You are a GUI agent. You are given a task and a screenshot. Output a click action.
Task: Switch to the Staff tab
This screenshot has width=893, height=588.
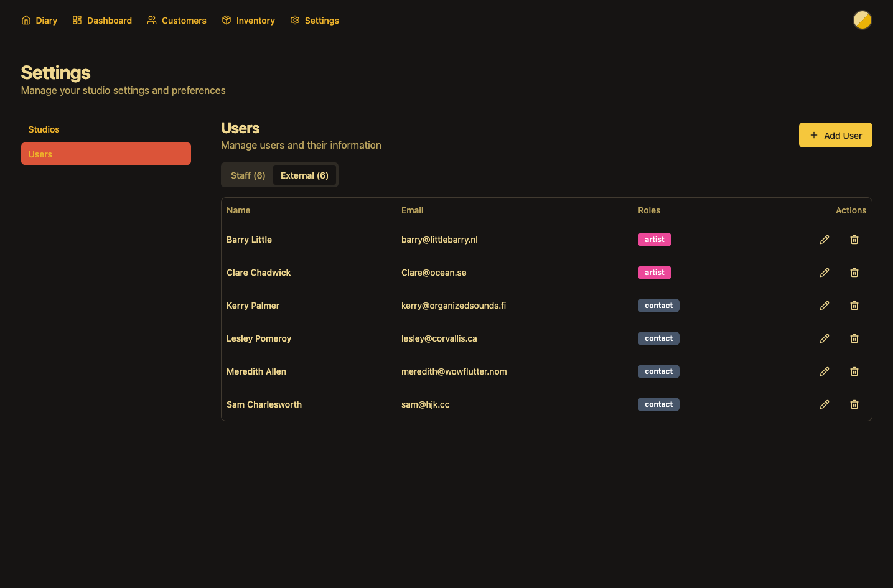(x=247, y=175)
